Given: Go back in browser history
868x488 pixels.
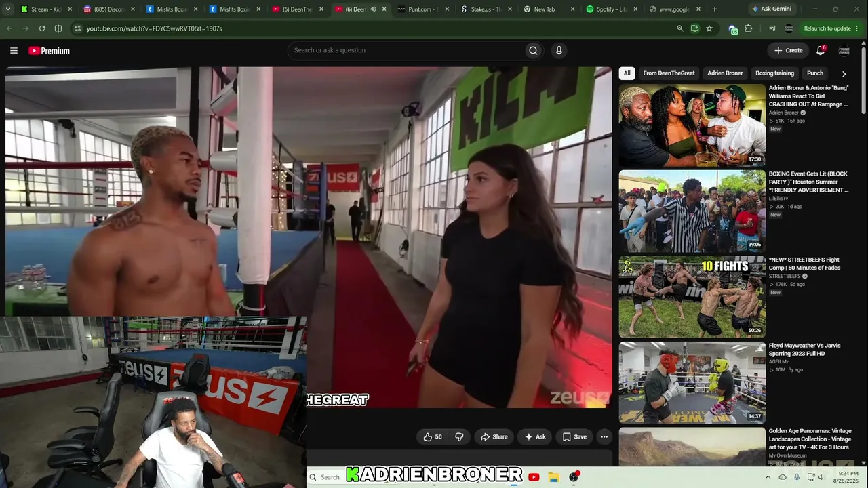Looking at the screenshot, I should point(9,28).
